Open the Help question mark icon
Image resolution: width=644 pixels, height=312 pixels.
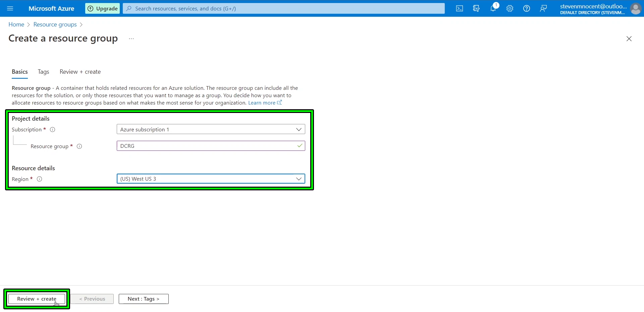click(526, 8)
